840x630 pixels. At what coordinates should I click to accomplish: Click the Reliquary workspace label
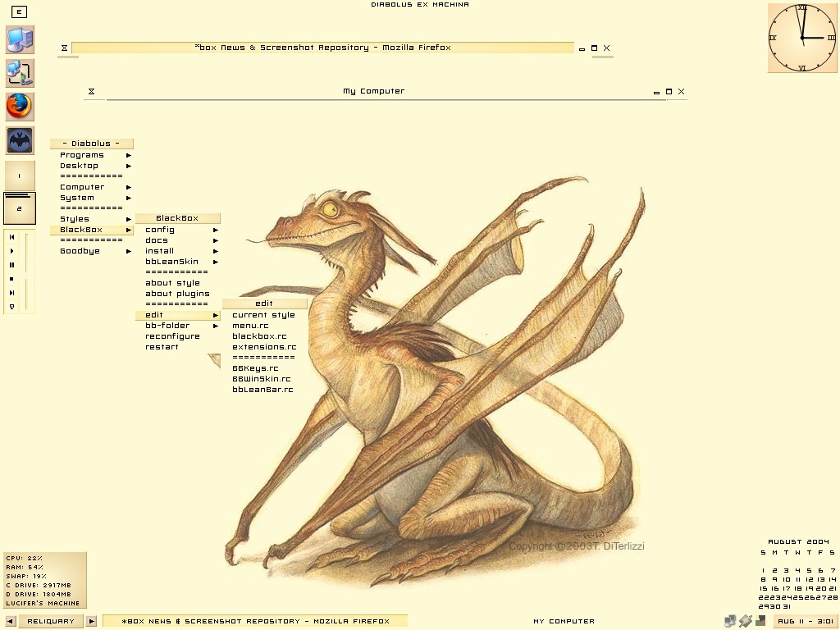[x=51, y=622]
